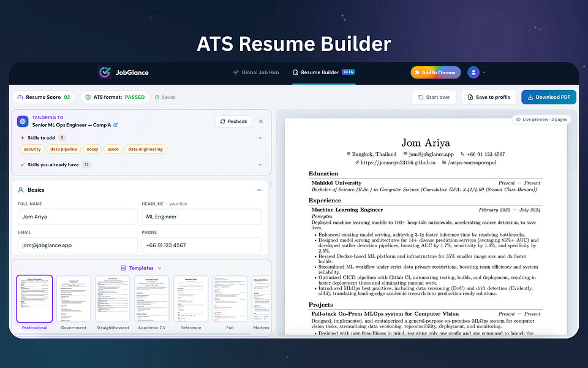Click the Email input field
This screenshot has width=588, height=368.
tap(78, 245)
